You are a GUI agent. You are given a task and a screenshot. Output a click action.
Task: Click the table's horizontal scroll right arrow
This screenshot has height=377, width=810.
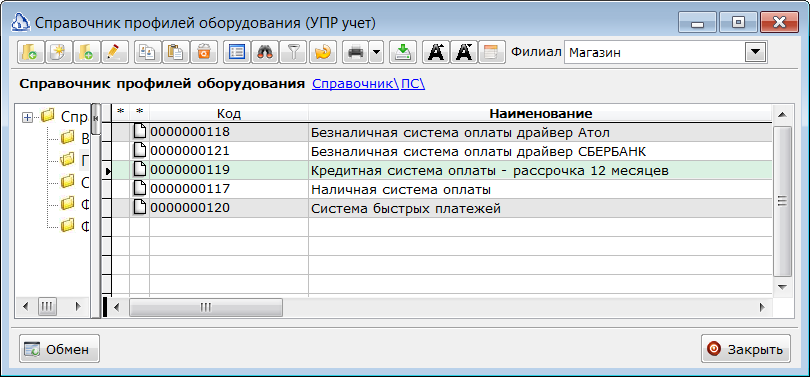[x=761, y=307]
